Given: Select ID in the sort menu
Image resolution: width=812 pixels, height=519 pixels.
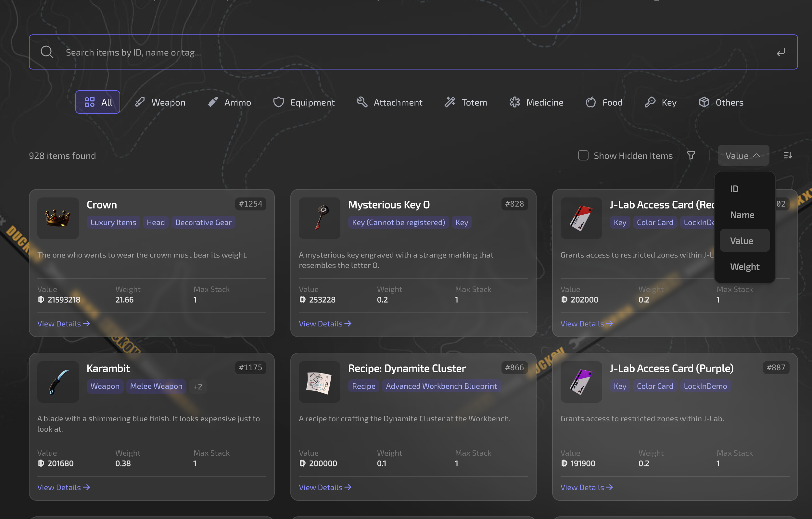Looking at the screenshot, I should pos(735,189).
